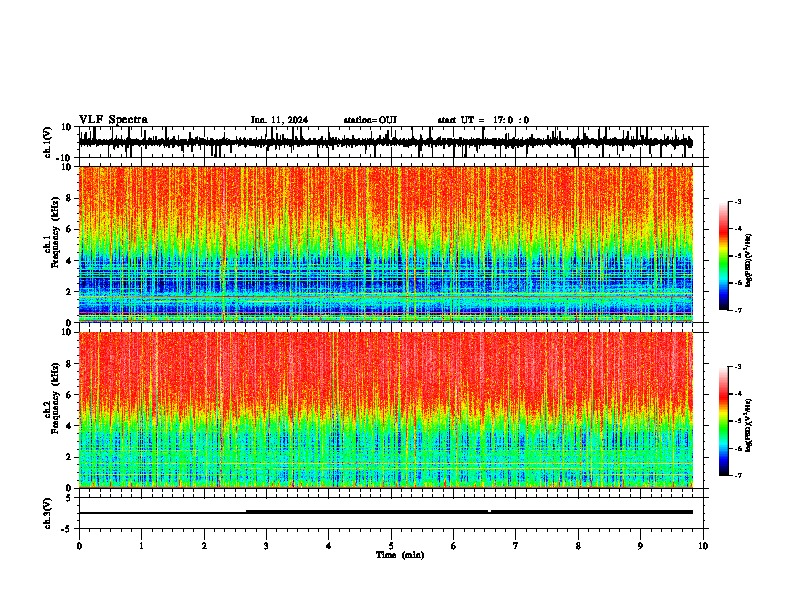Click the "5" tick of ch.3(V) axis

(69, 497)
